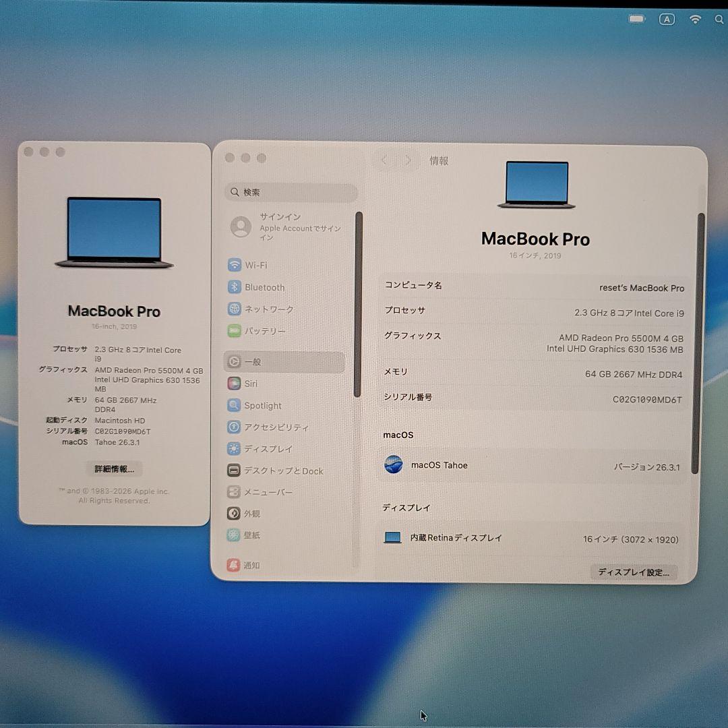Open Bluetooth settings in the sidebar

pyautogui.click(x=256, y=287)
